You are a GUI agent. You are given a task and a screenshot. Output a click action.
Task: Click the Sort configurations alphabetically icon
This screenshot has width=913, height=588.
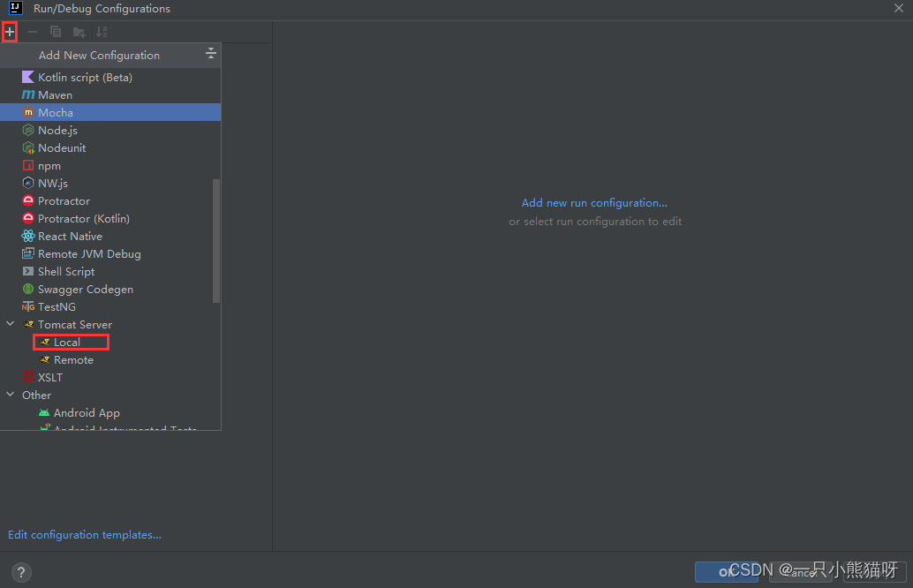[x=102, y=32]
